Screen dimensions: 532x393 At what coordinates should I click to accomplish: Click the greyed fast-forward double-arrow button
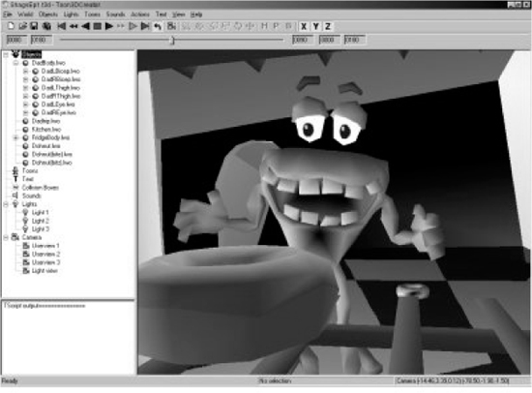pyautogui.click(x=121, y=26)
